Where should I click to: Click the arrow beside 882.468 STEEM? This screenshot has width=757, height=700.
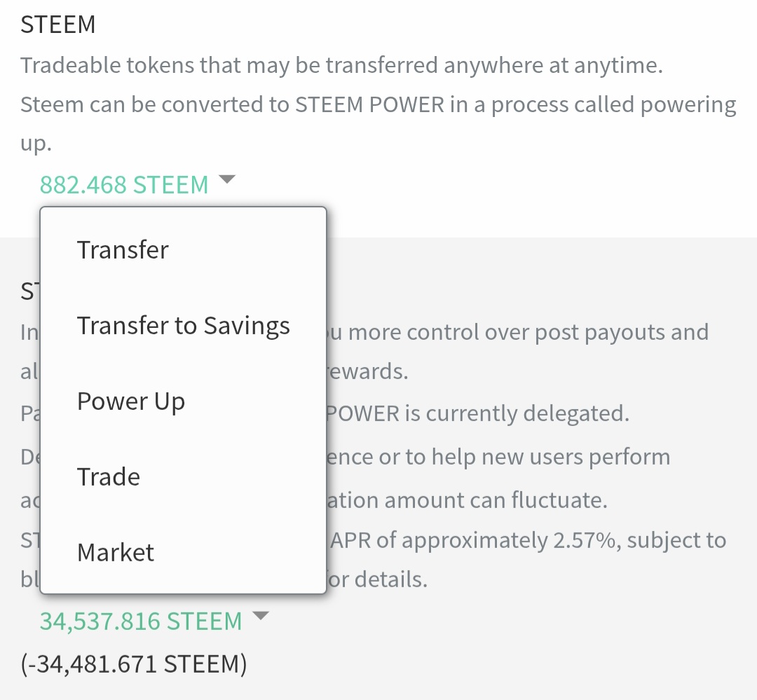(226, 180)
